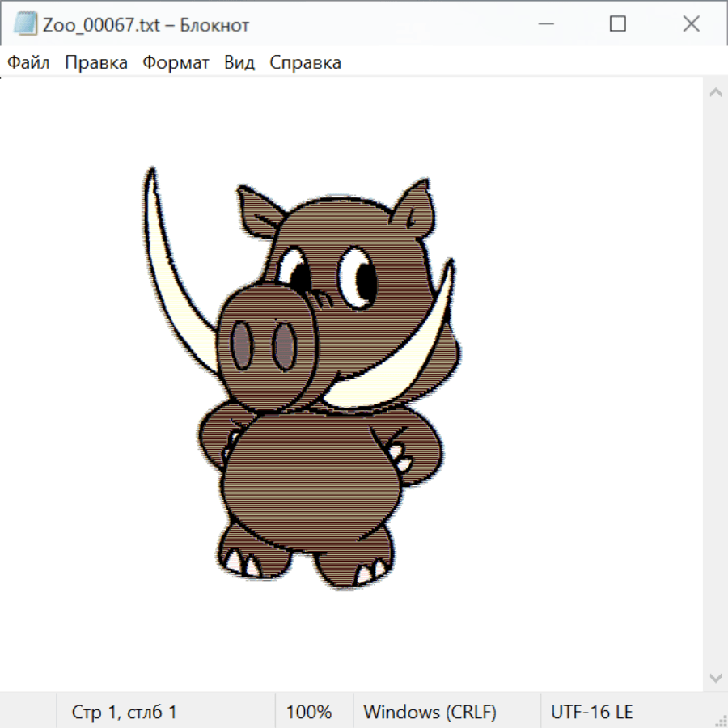728x728 pixels.
Task: Open the Правка menu
Action: [x=95, y=62]
